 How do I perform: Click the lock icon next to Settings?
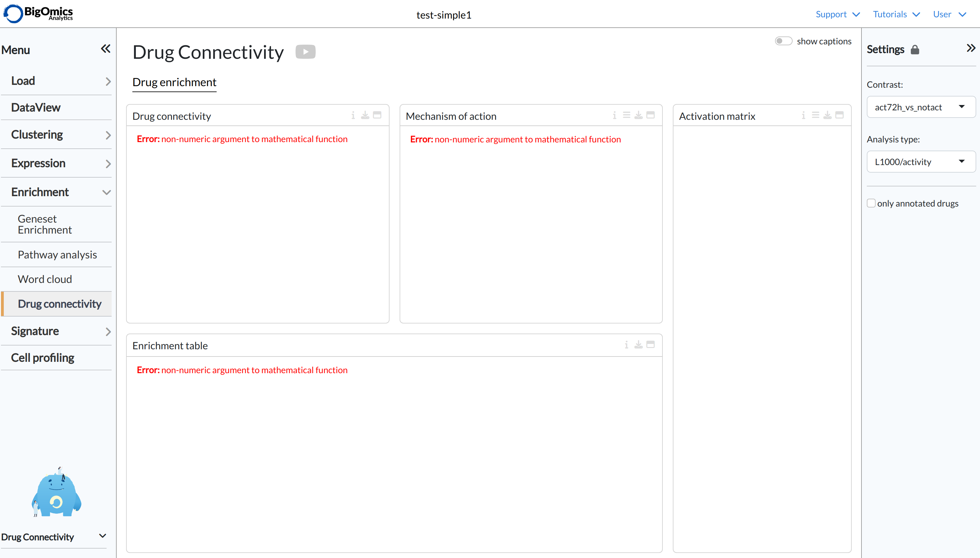[915, 49]
